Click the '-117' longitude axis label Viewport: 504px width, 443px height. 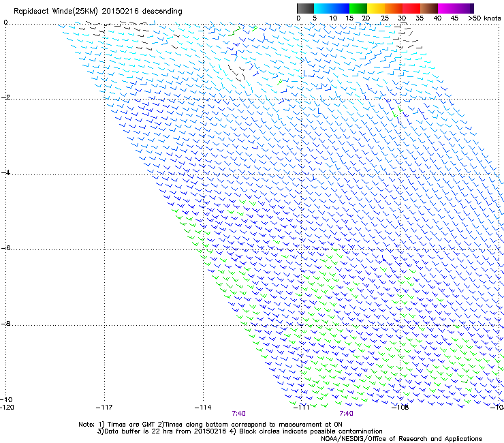[104, 408]
